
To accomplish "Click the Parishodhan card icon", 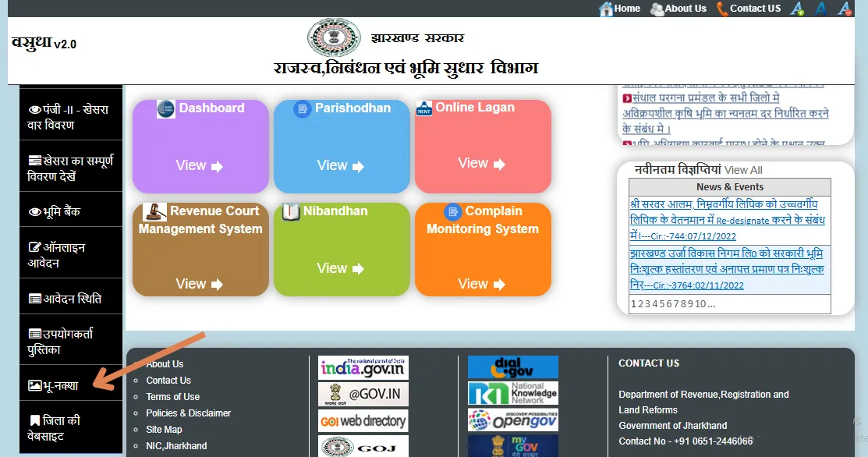I will [303, 108].
